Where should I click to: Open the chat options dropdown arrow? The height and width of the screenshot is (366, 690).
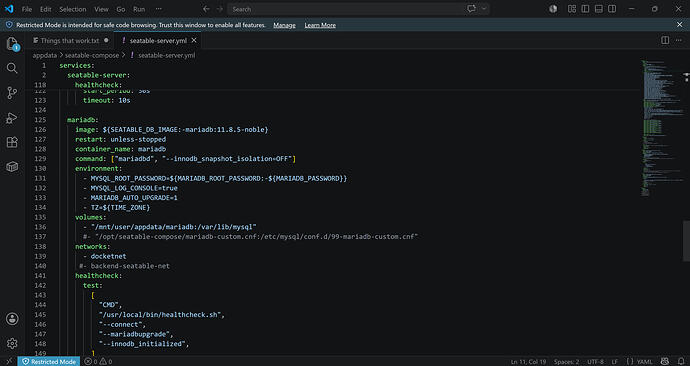pos(484,9)
